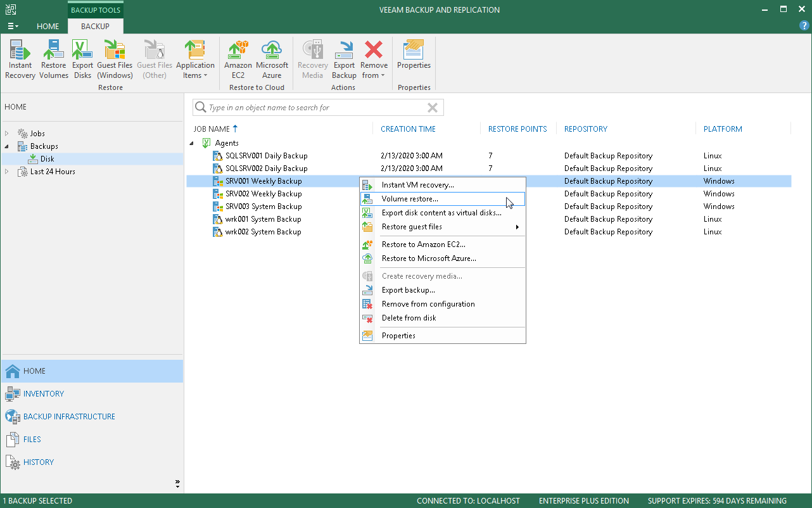Open the help question mark icon
The width and height of the screenshot is (812, 508).
[x=804, y=25]
